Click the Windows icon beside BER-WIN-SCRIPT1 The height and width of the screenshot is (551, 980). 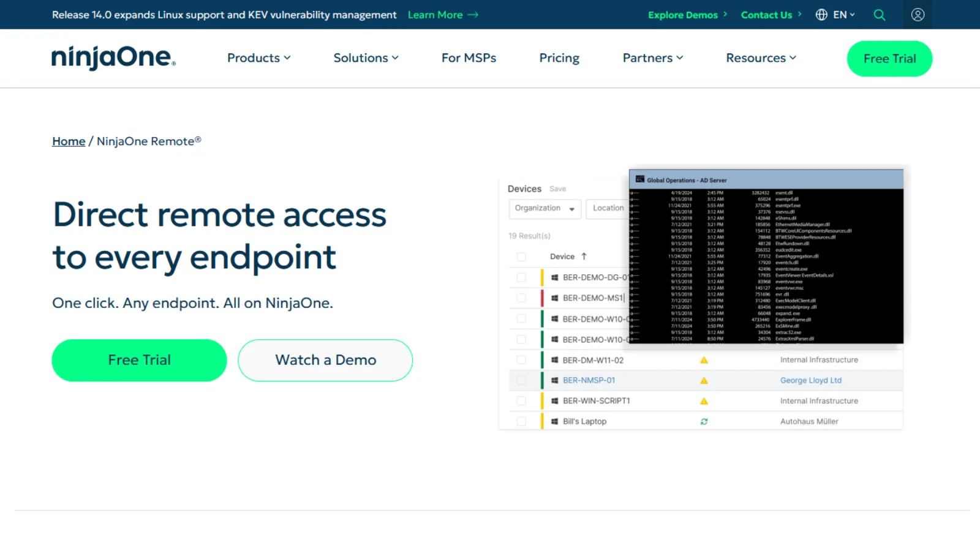tap(554, 401)
